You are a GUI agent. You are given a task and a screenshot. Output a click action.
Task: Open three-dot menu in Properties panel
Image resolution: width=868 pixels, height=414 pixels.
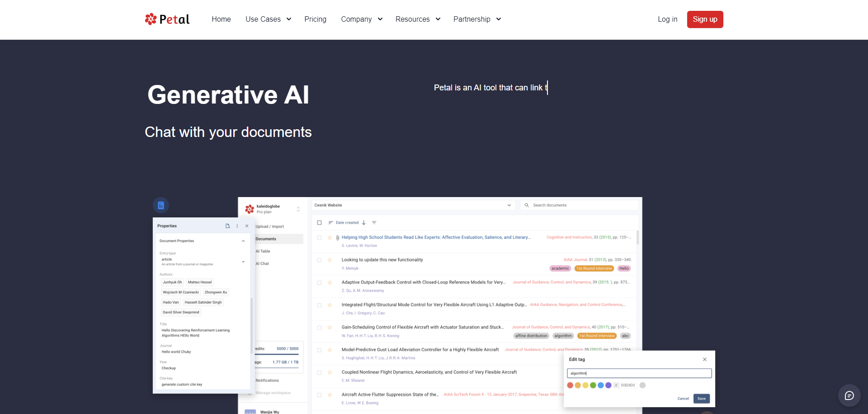237,226
